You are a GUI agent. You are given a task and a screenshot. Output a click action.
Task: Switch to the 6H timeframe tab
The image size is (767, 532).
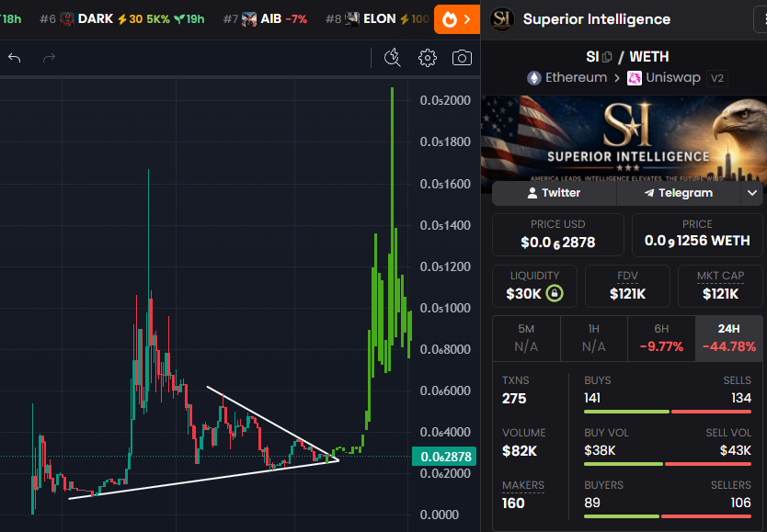pyautogui.click(x=661, y=338)
